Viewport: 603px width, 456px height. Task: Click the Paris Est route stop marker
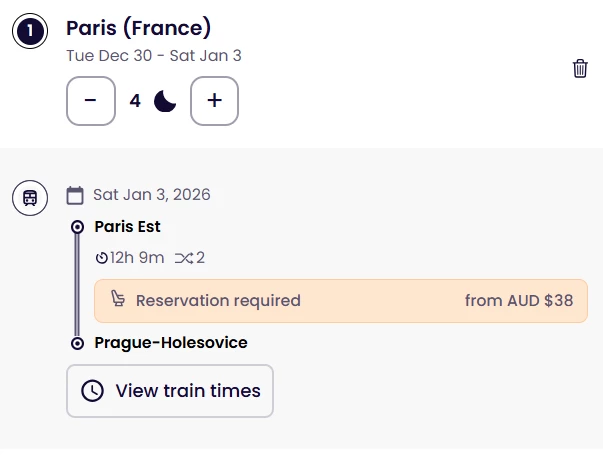point(77,227)
